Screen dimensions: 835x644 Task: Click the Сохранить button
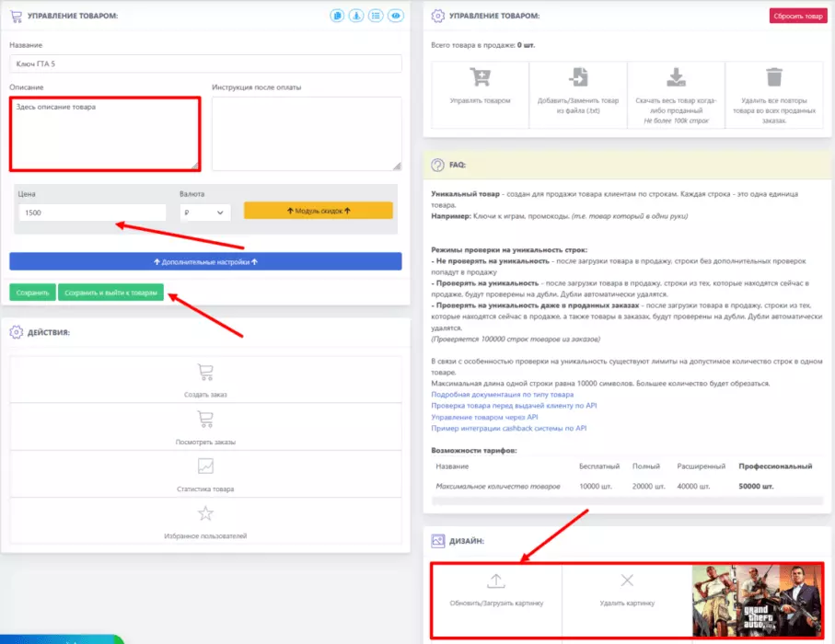pos(32,293)
